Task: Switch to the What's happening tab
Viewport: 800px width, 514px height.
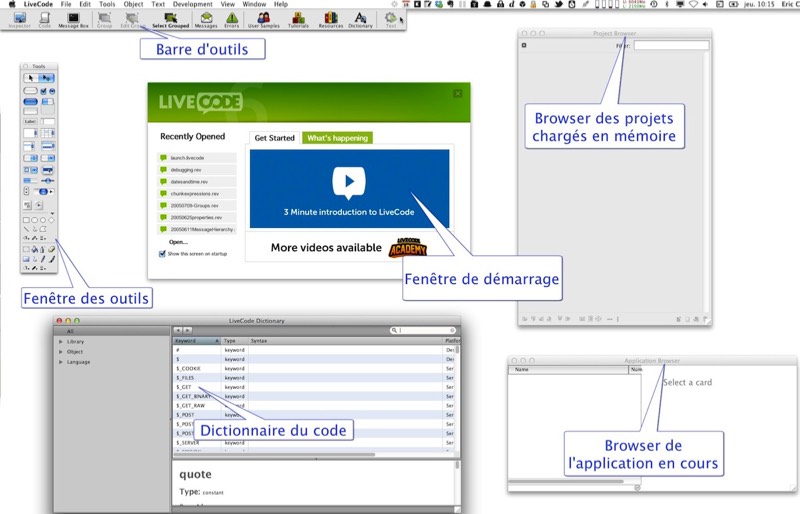Action: (x=337, y=138)
